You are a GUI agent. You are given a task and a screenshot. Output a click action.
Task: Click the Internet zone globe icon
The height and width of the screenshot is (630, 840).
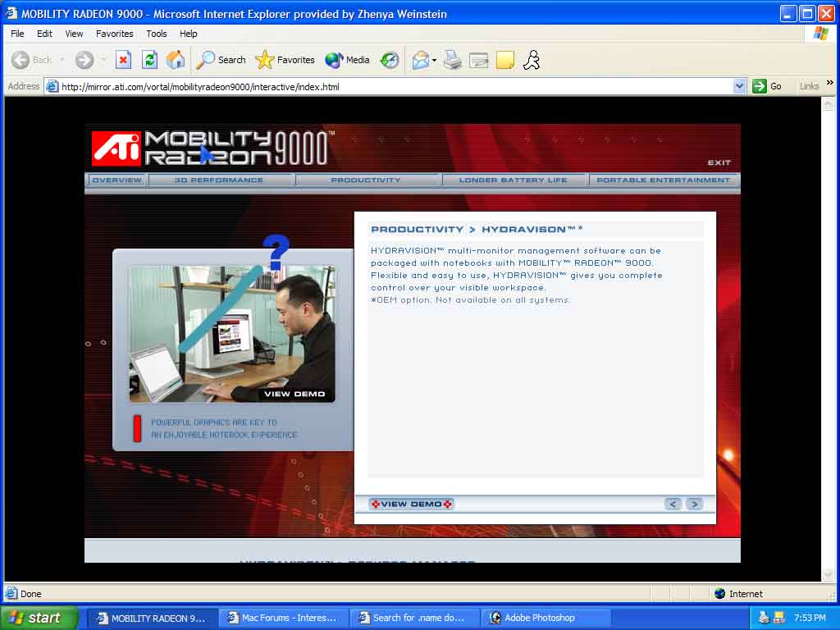720,593
